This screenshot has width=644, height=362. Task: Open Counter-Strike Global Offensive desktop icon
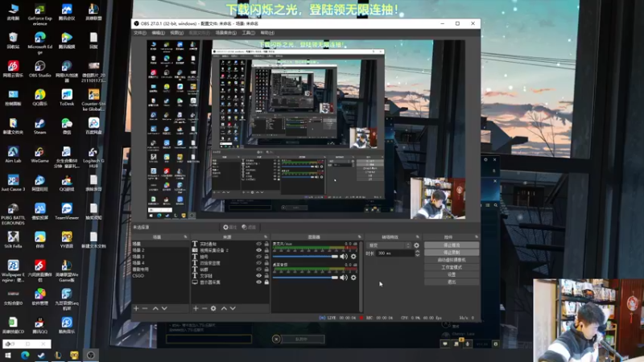pos(93,100)
